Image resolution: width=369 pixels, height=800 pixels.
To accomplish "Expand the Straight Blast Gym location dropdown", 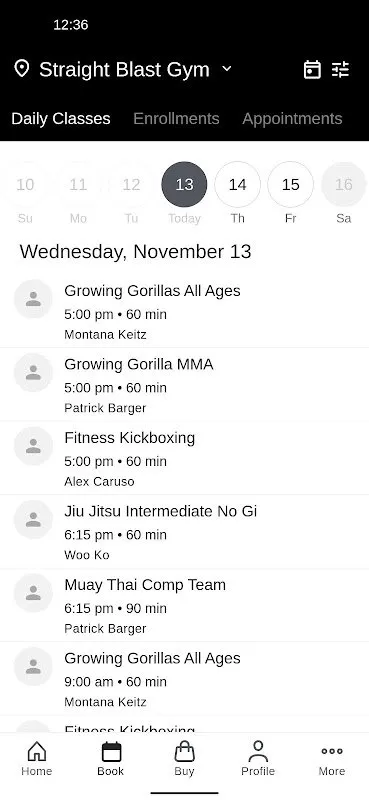I will (x=227, y=68).
